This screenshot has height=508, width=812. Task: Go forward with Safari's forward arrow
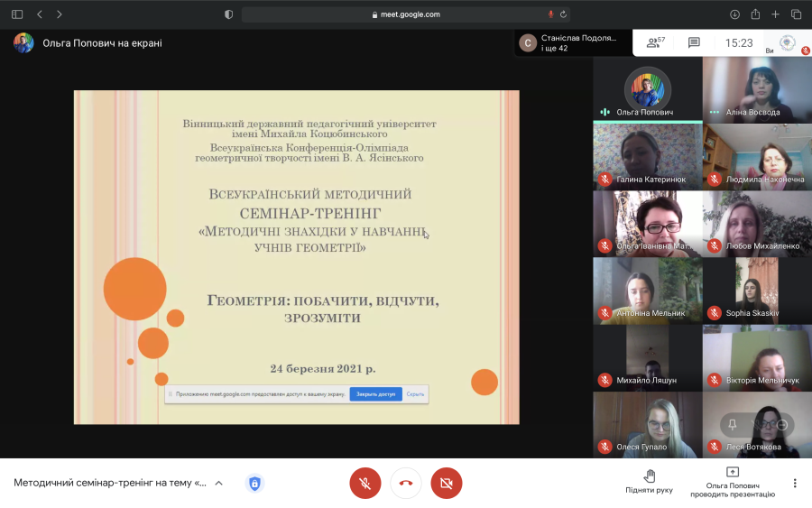click(x=59, y=14)
